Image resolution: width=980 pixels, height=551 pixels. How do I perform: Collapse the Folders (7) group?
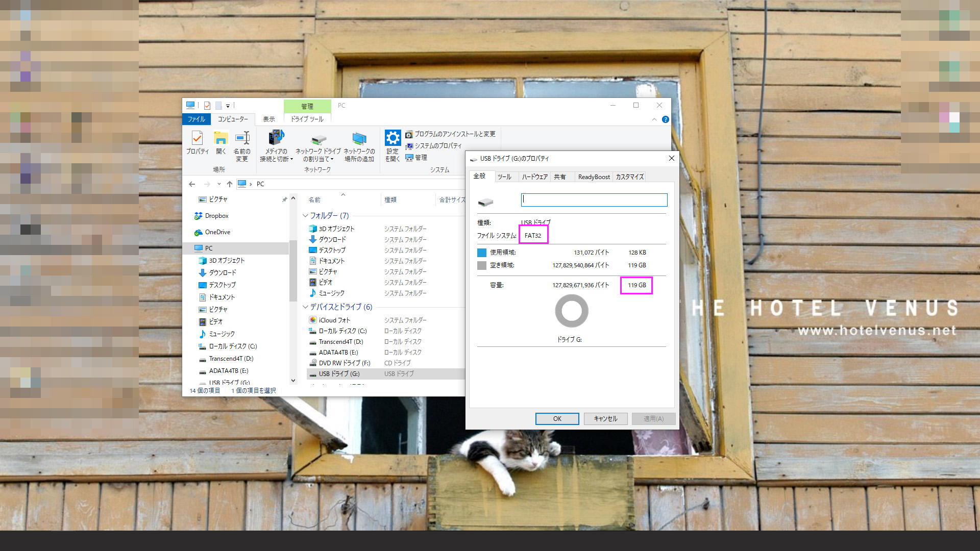305,216
